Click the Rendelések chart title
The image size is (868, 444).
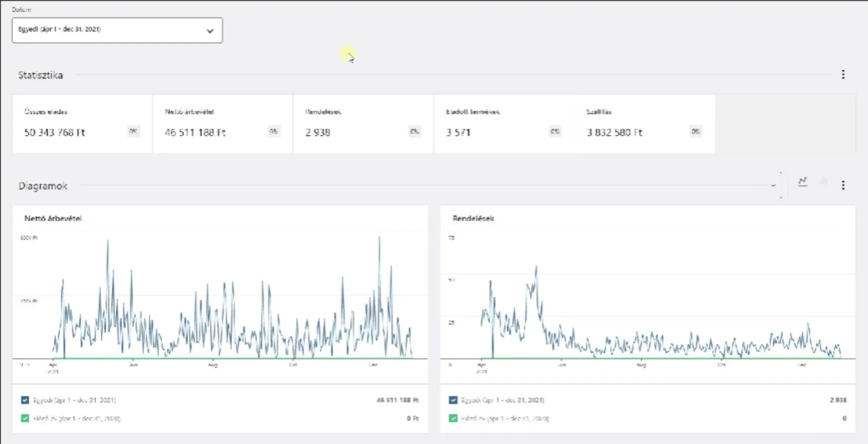pyautogui.click(x=473, y=218)
